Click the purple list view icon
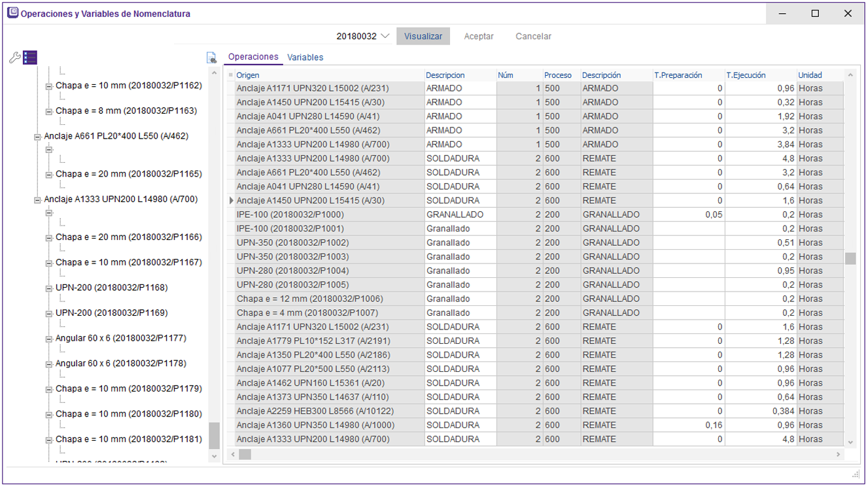868x487 pixels. (30, 58)
